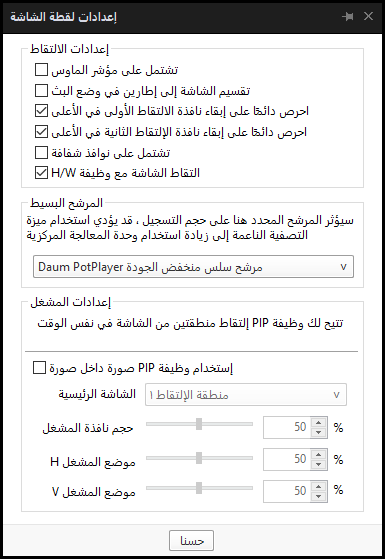The image size is (385, 559).
Task: Open the Daum PotPlayer filter dropdown
Action: (x=193, y=266)
